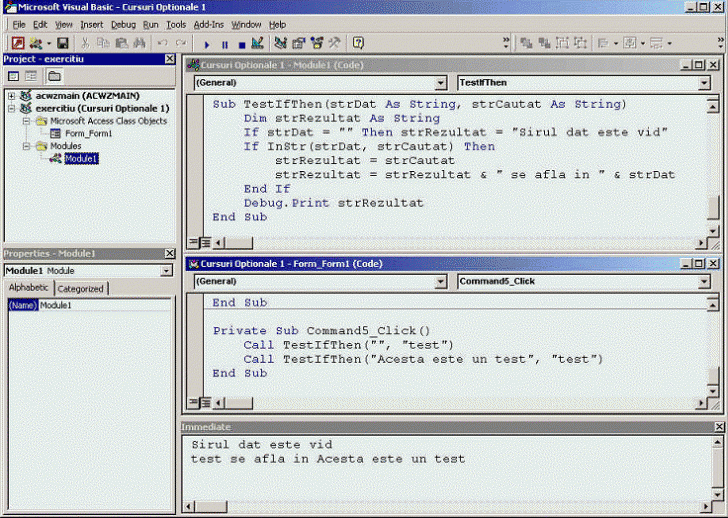
Task: Collapse Microsoft Access Class Objects folder
Action: coord(26,121)
